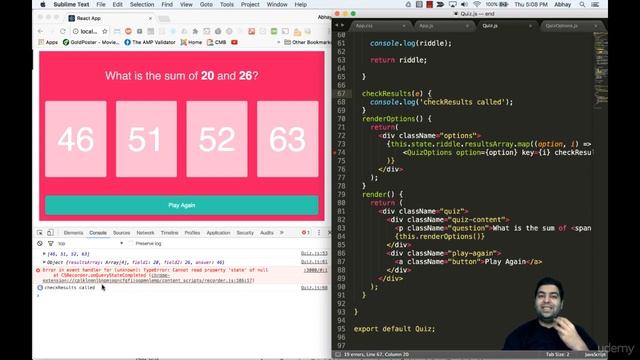640x360 pixels.
Task: Toggle the DevTools device toolbar icon
Action: 50,233
